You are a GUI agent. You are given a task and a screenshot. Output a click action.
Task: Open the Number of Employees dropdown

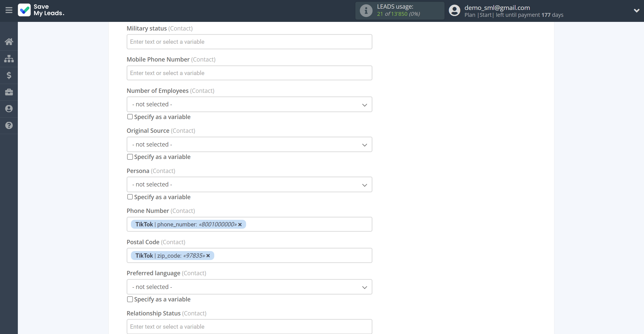pos(249,104)
